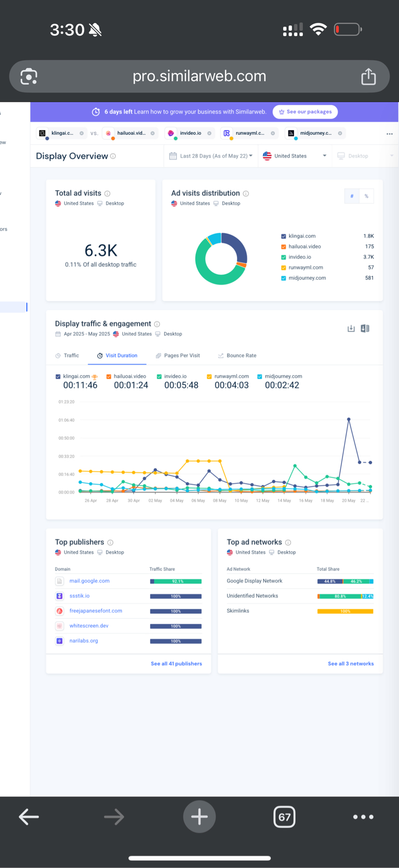Uncheck hailuoai.video in engagement chart legend

pos(109,377)
